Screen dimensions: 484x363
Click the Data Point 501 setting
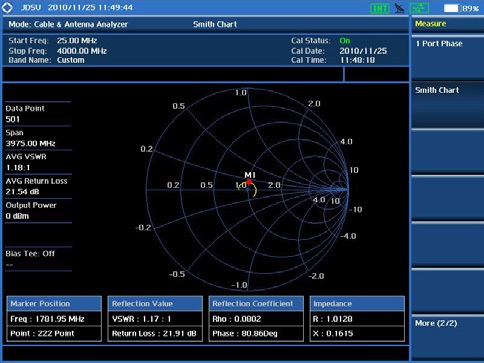point(38,114)
